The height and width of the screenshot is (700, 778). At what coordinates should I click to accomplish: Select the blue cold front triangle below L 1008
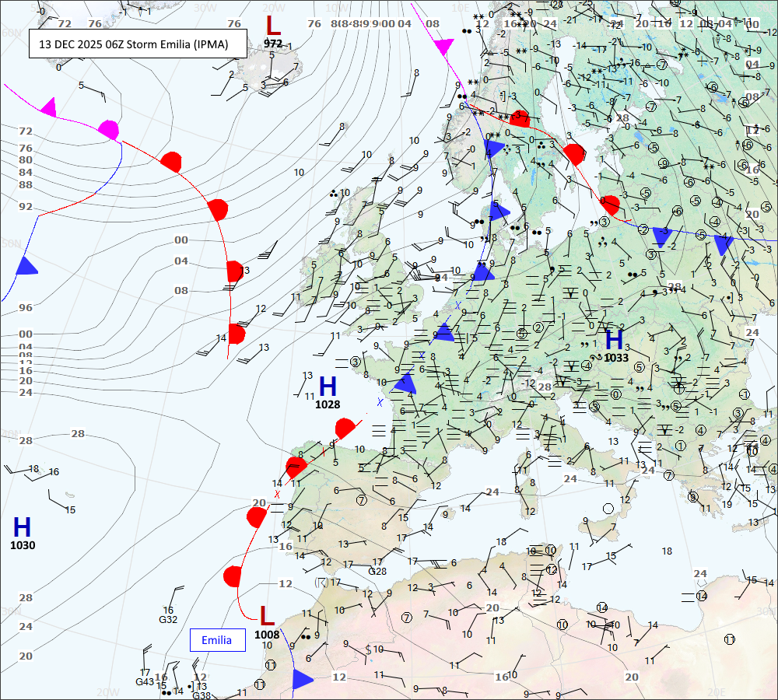[x=301, y=679]
